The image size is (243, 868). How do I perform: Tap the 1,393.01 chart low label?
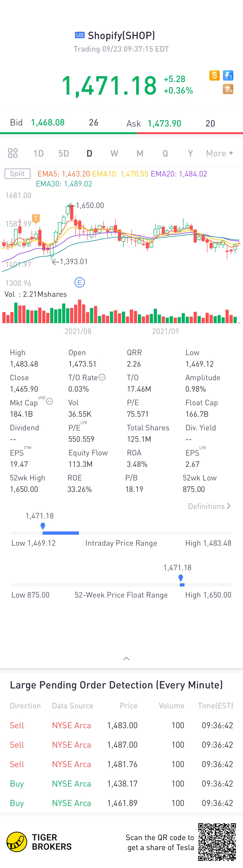pyautogui.click(x=74, y=261)
